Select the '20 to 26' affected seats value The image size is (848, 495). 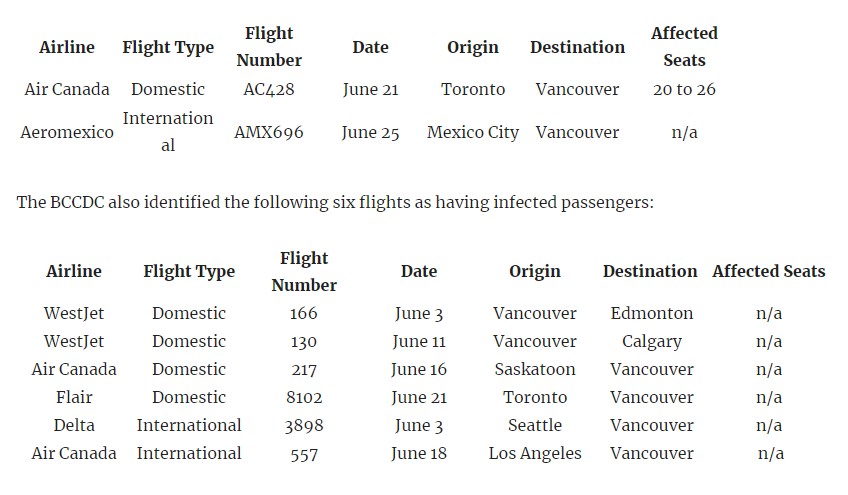point(684,89)
